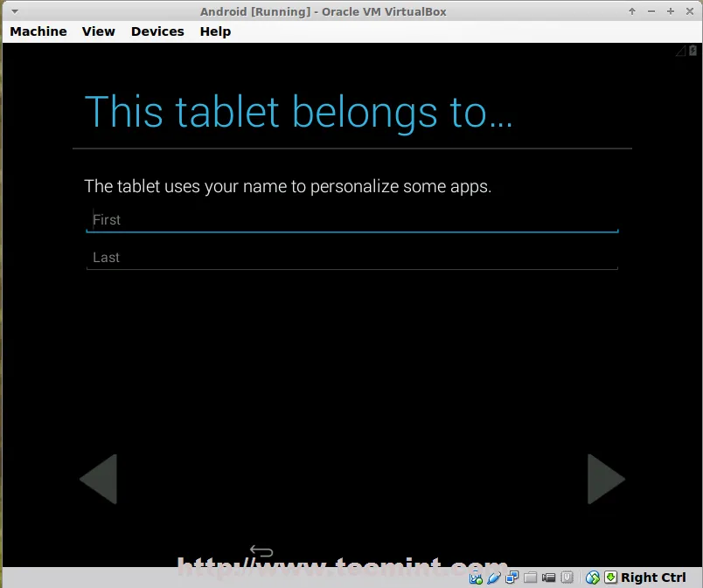Click the Android battery status indicator

693,52
